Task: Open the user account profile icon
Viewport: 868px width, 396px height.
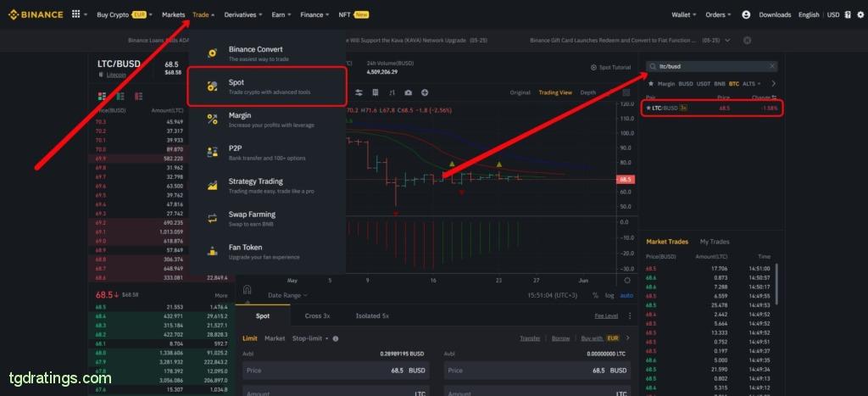Action: [x=746, y=15]
